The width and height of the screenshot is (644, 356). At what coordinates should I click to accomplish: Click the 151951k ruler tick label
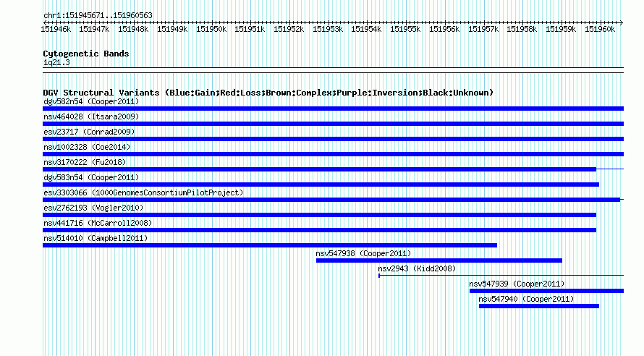pos(250,29)
